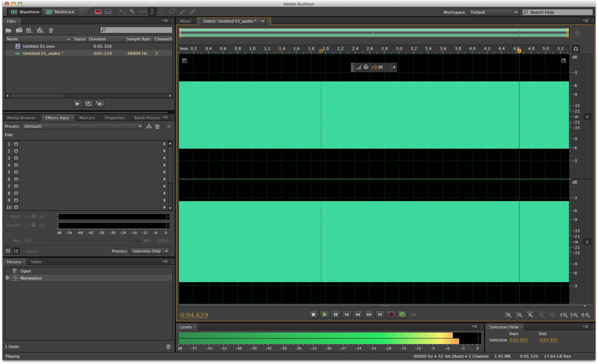Move playhead to next marker
The width and height of the screenshot is (598, 364).
click(380, 315)
